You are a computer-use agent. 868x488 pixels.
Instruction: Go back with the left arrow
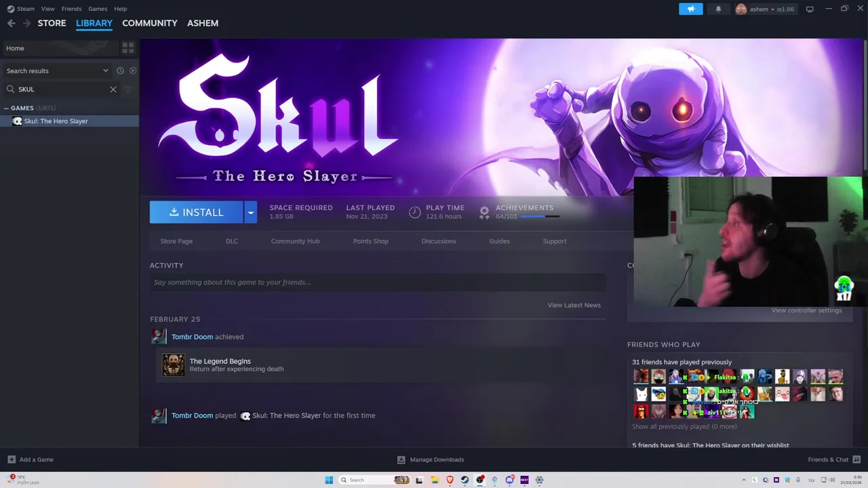coord(11,23)
